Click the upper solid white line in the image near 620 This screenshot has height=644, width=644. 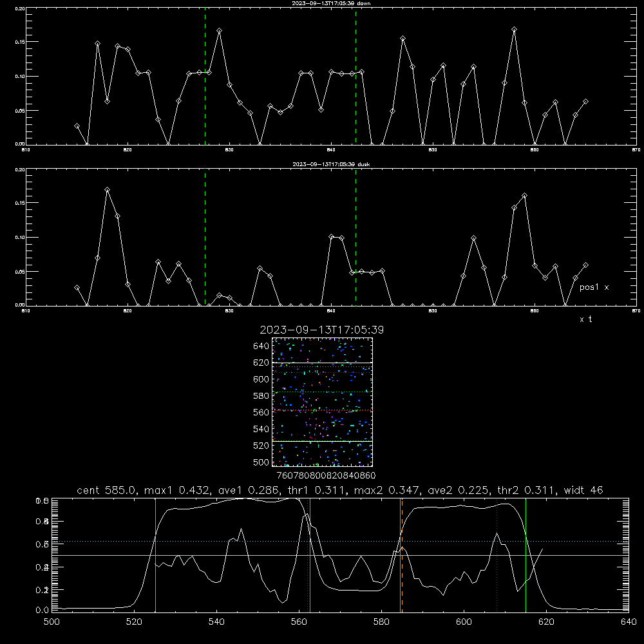point(322,363)
